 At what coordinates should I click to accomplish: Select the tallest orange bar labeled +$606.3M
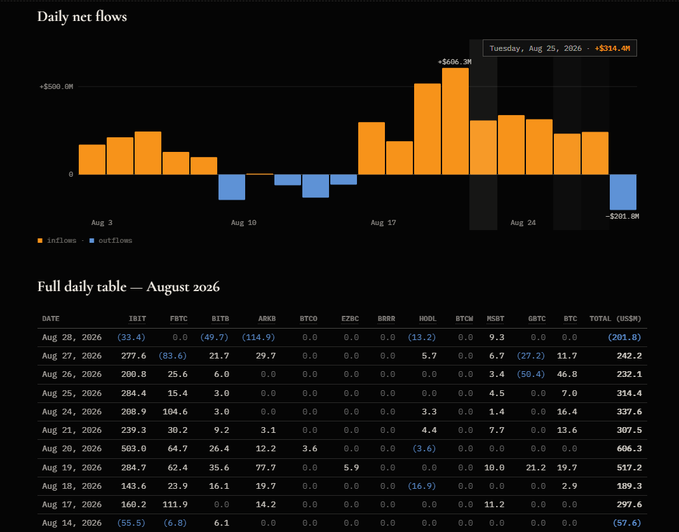(455, 121)
